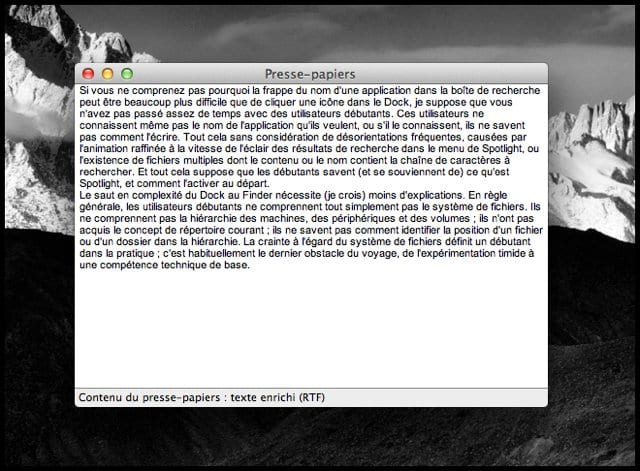Click line starting "pas comment l'écrire"
The width and height of the screenshot is (640, 471).
tap(303, 137)
